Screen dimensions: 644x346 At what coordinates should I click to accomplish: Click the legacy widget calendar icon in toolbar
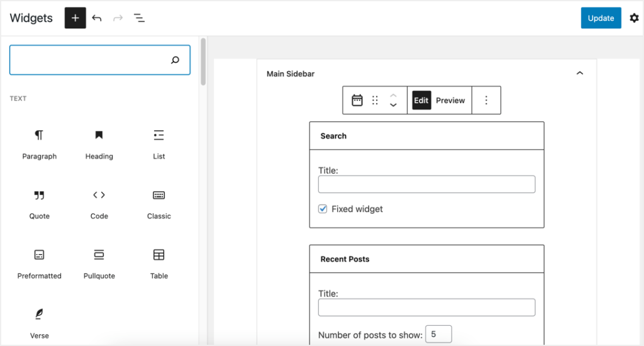pyautogui.click(x=357, y=101)
